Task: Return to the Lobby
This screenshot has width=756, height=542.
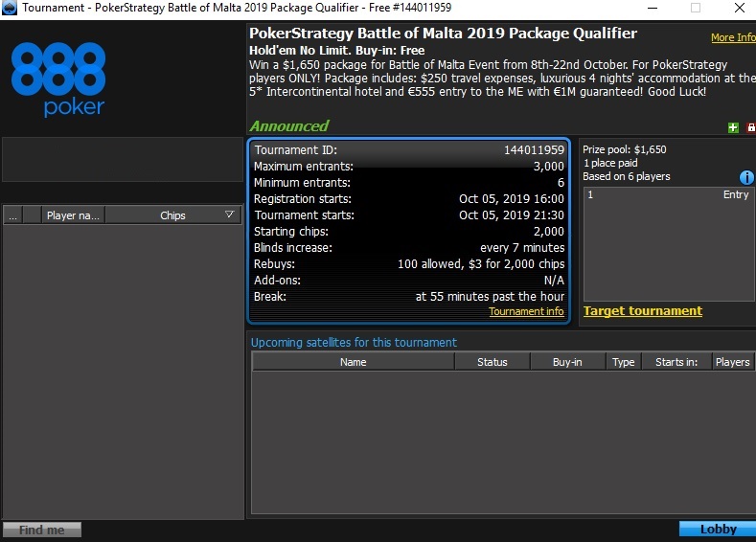Action: [718, 529]
